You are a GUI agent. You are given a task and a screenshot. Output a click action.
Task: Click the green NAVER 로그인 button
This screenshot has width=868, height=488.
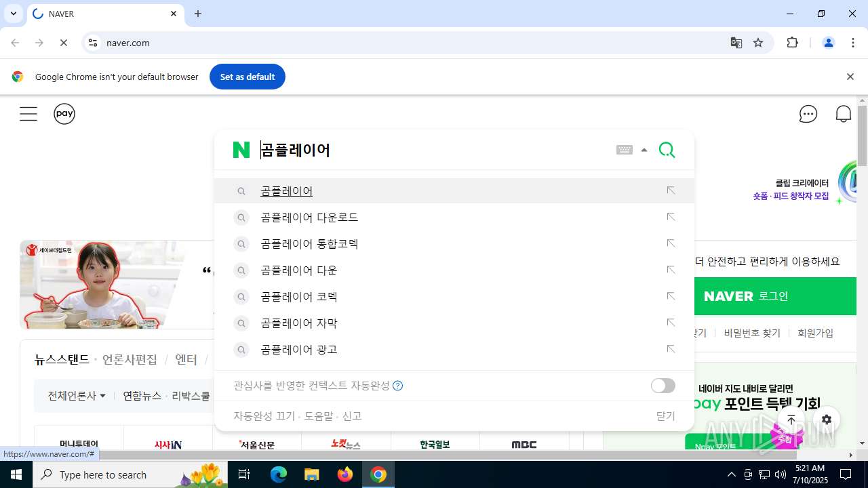click(x=775, y=296)
